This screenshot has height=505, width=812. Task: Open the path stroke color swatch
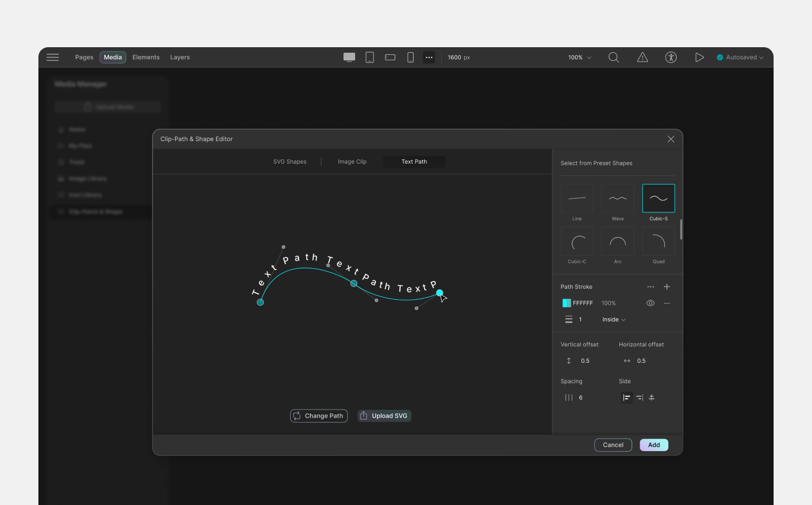tap(567, 303)
